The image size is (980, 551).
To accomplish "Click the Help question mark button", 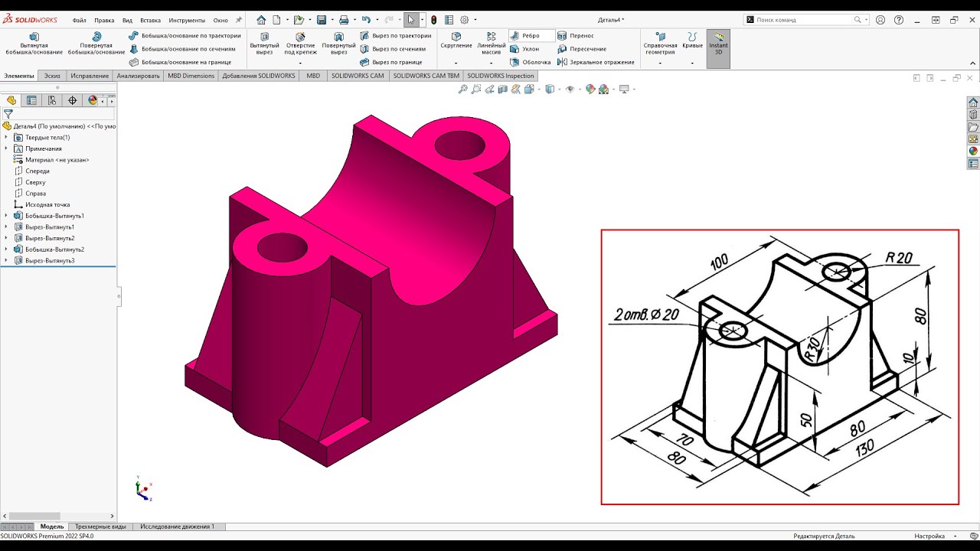I will click(x=899, y=20).
